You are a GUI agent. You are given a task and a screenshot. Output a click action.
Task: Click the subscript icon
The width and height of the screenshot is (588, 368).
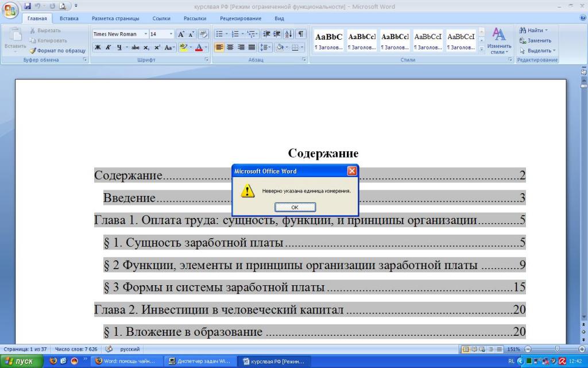pyautogui.click(x=146, y=48)
